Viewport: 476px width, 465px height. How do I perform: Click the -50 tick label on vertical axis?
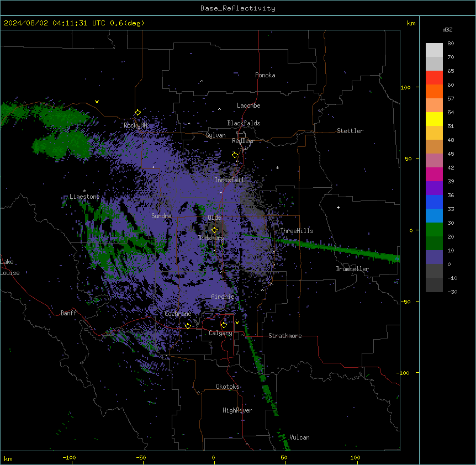point(405,302)
